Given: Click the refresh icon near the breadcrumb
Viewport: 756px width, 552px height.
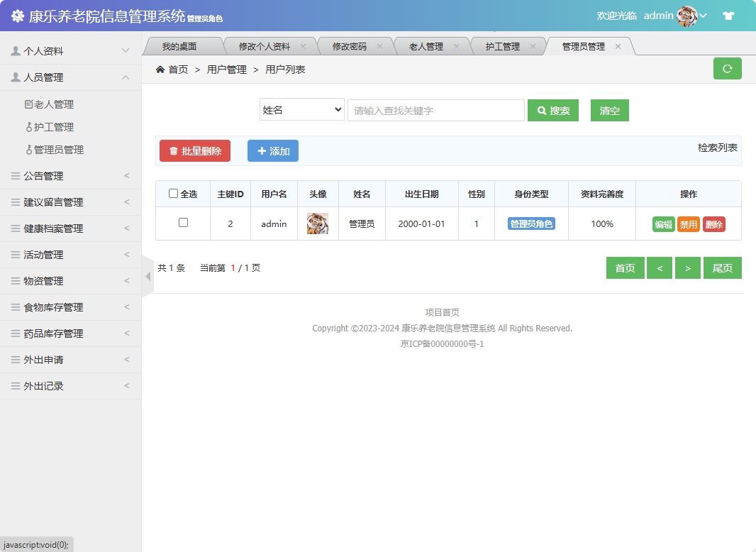Looking at the screenshot, I should 727,69.
